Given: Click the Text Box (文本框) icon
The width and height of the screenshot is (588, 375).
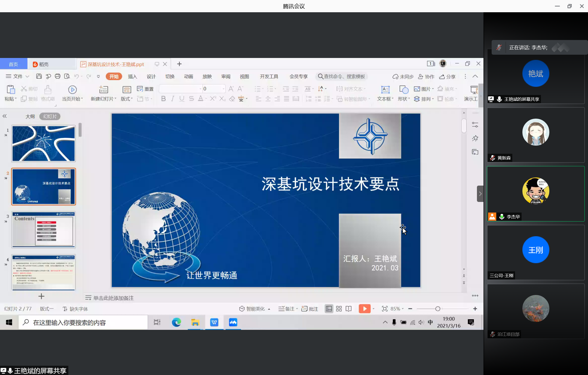Looking at the screenshot, I should coord(385,90).
